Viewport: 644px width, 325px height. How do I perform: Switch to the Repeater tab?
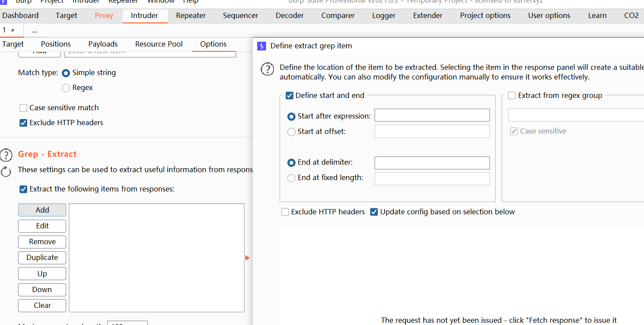click(x=191, y=15)
